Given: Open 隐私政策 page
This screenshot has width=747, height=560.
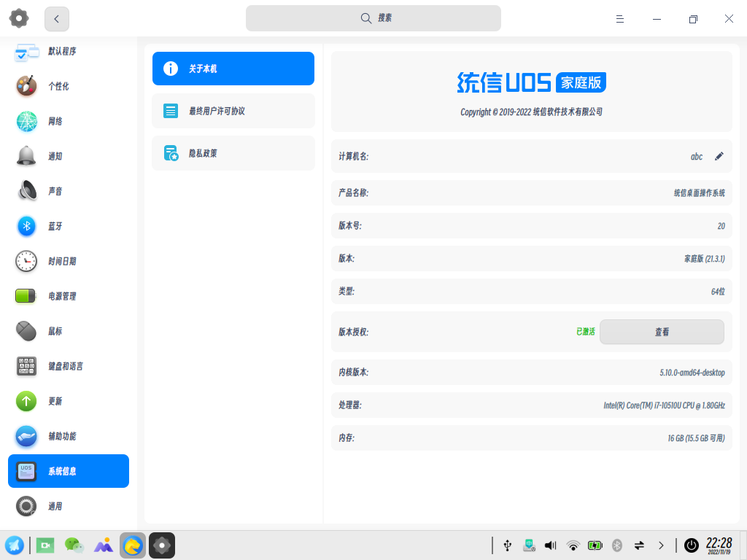Looking at the screenshot, I should tap(233, 153).
